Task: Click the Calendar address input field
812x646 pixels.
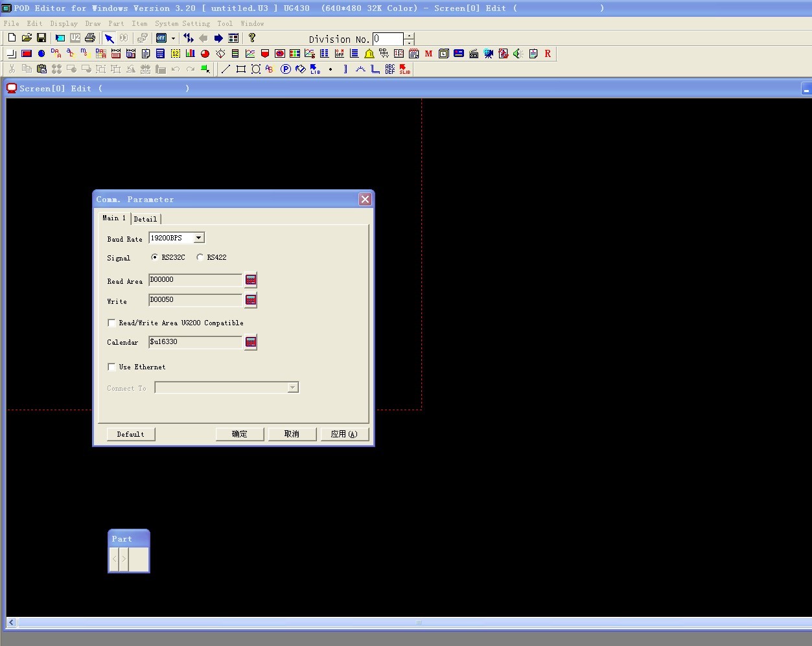Action: click(195, 342)
